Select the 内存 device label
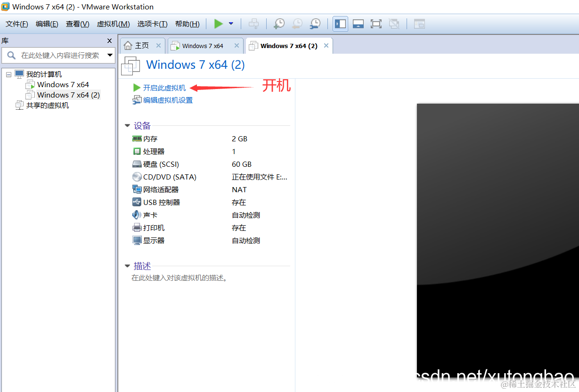This screenshot has width=579, height=392. pyautogui.click(x=150, y=139)
